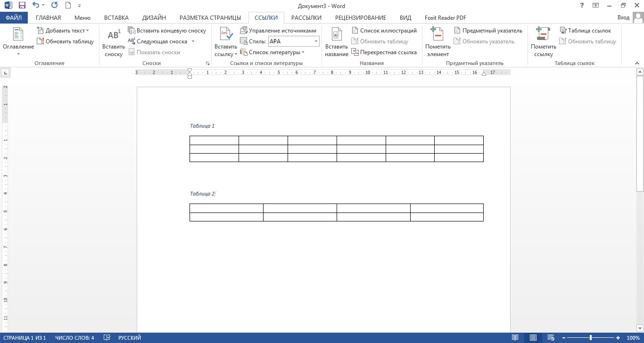The image size is (644, 343).
Task: Click РУССКИЙ language in status bar
Action: point(130,338)
